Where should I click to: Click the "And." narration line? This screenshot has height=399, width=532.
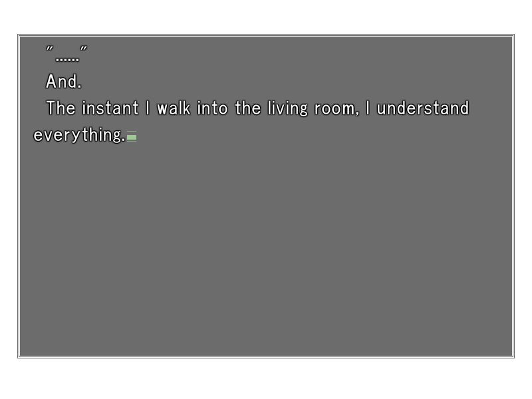coord(64,81)
